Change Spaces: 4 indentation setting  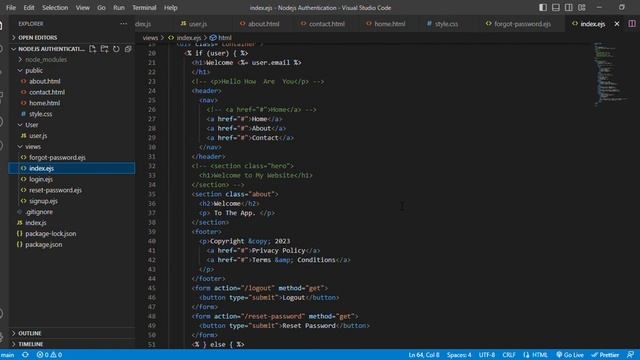pyautogui.click(x=459, y=355)
